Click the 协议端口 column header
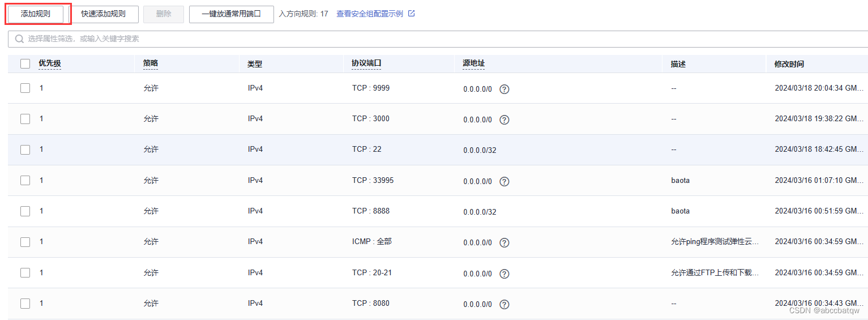The image size is (868, 320). point(366,63)
